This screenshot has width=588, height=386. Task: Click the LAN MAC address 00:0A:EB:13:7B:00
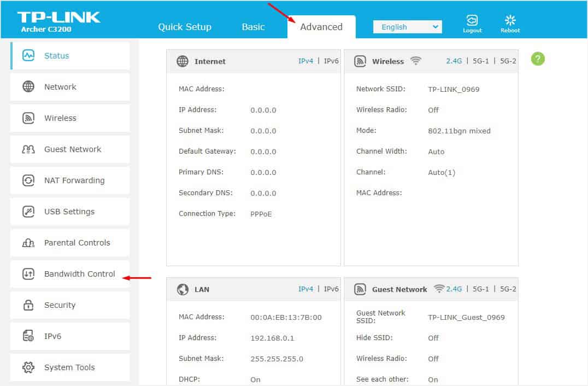click(286, 317)
